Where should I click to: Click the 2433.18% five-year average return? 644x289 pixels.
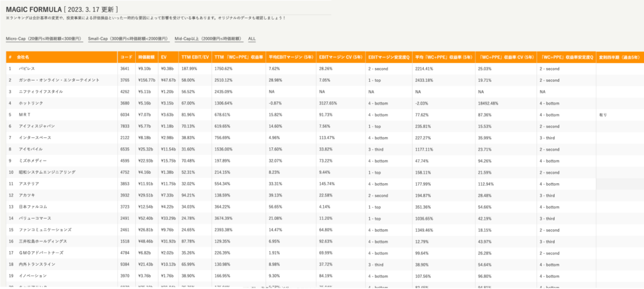(424, 80)
